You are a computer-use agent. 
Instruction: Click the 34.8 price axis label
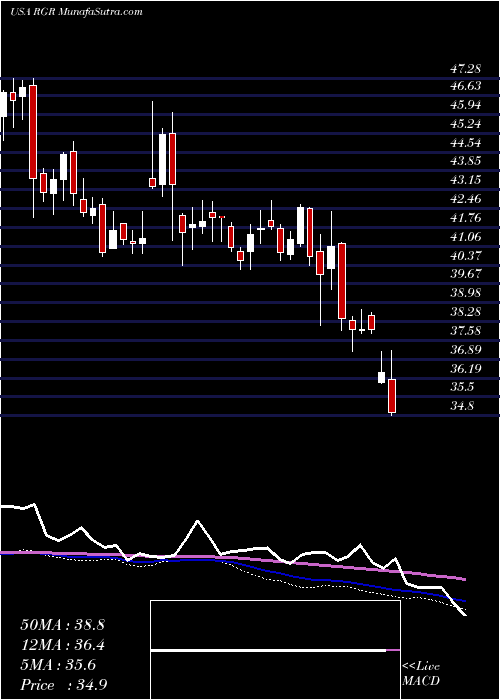pos(462,406)
